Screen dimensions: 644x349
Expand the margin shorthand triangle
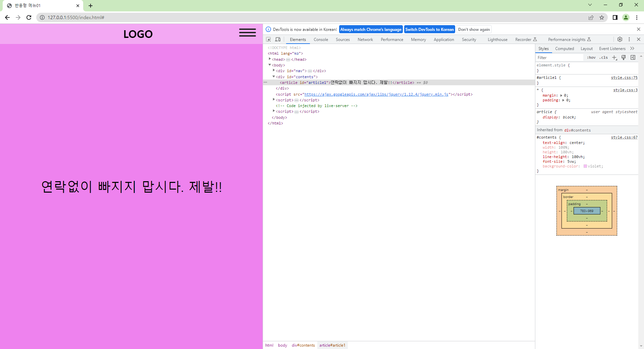(561, 96)
